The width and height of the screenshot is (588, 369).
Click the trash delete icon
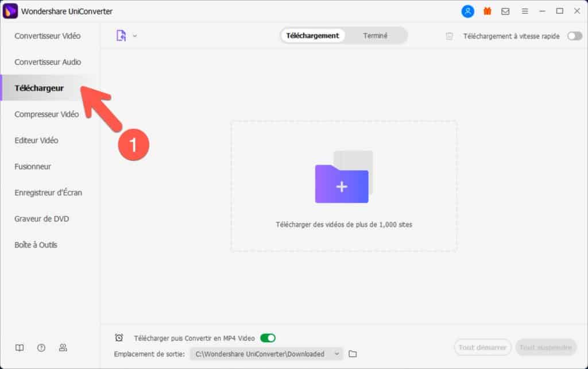coord(450,36)
